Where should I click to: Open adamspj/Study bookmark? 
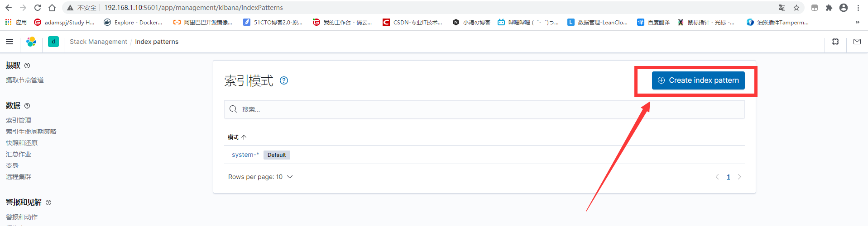pyautogui.click(x=64, y=22)
